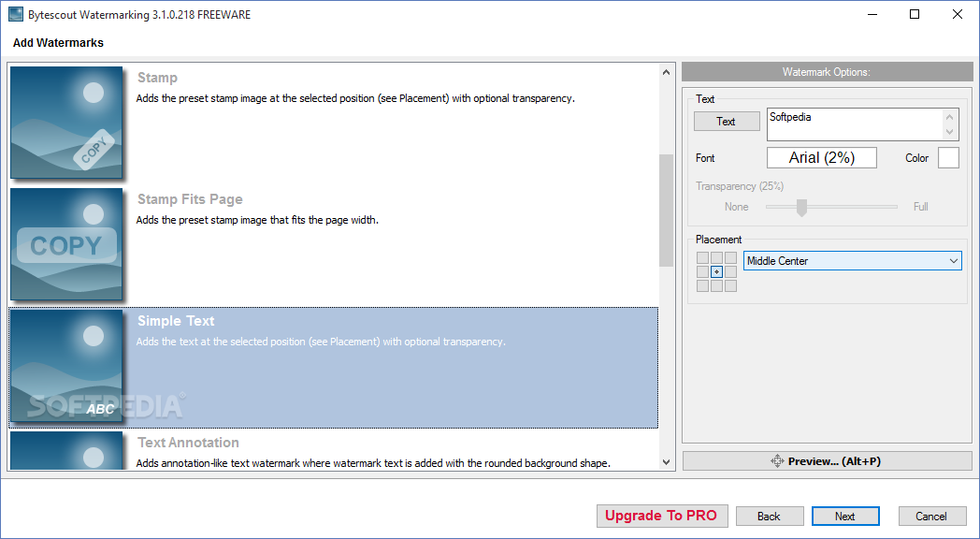The height and width of the screenshot is (539, 980).
Task: Click the Watermark Options header bar
Action: tap(827, 72)
